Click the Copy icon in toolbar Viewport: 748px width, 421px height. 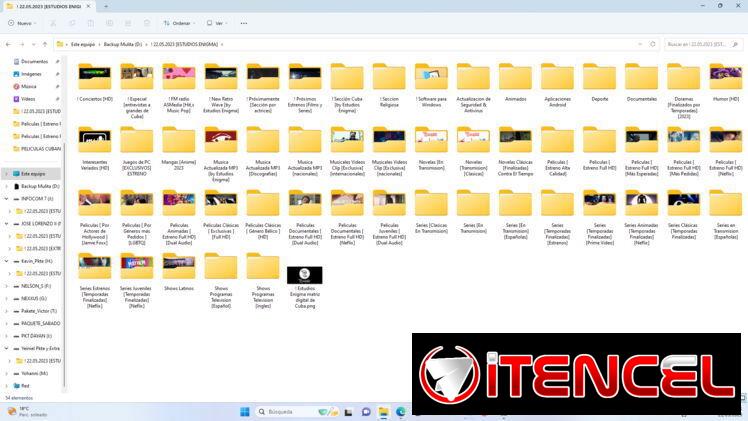coord(72,23)
